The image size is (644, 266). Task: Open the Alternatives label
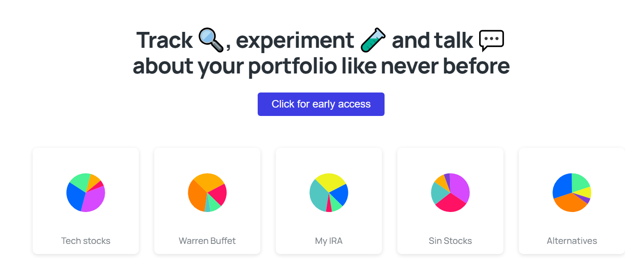(x=572, y=241)
